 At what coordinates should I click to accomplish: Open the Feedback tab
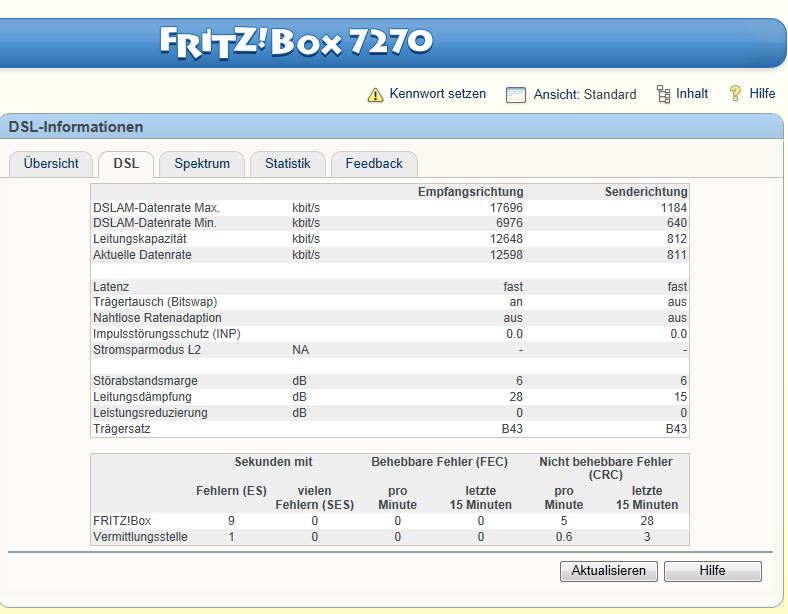click(x=374, y=164)
